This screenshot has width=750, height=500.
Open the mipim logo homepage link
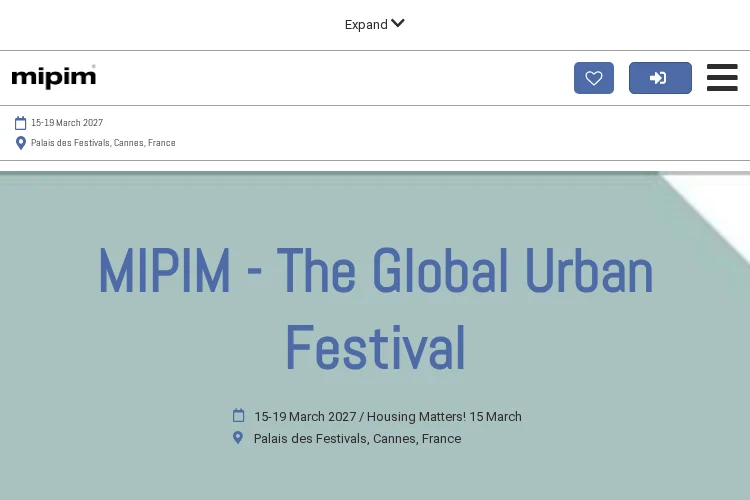click(x=54, y=77)
